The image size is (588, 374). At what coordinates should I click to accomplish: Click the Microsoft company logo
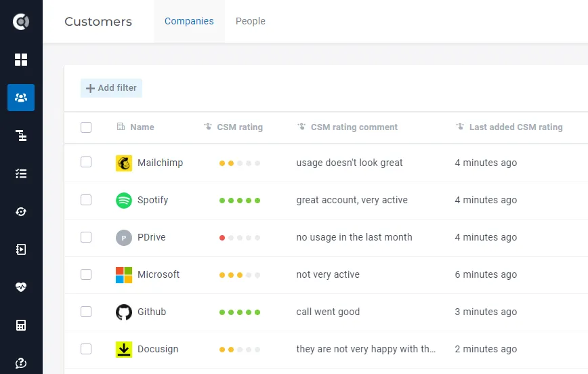point(124,274)
